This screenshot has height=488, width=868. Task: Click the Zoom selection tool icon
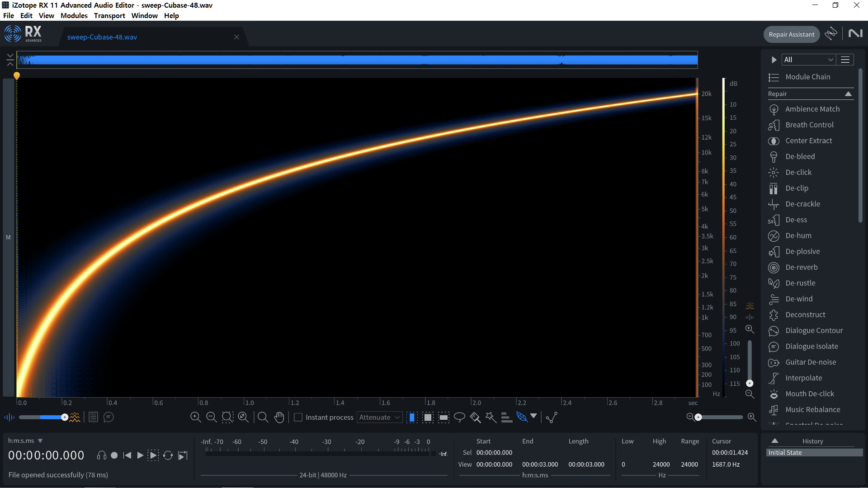point(263,417)
